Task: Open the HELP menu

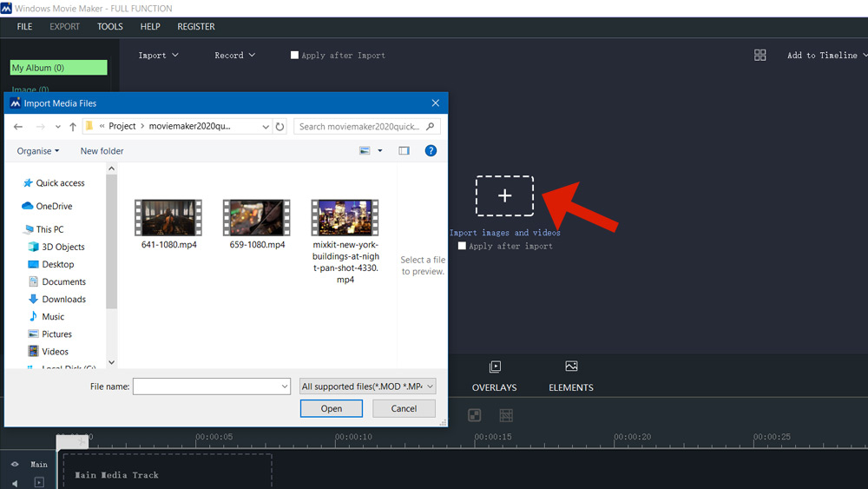Action: 150,27
